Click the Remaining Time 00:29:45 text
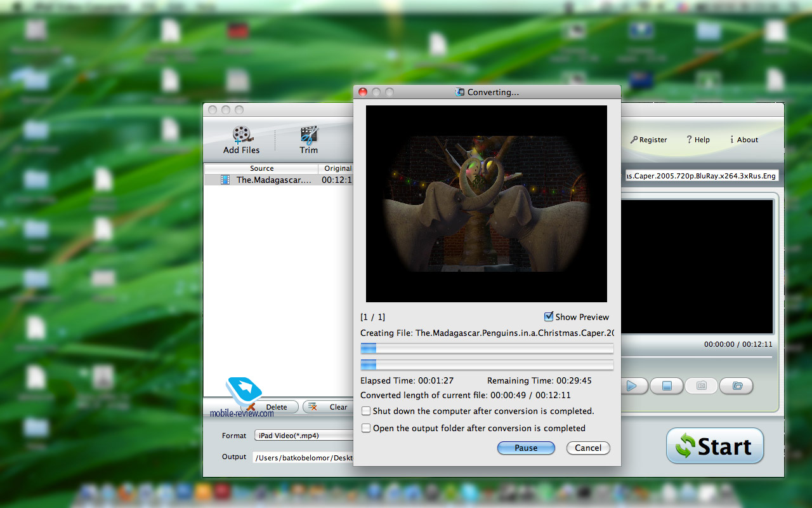812x508 pixels. click(539, 381)
